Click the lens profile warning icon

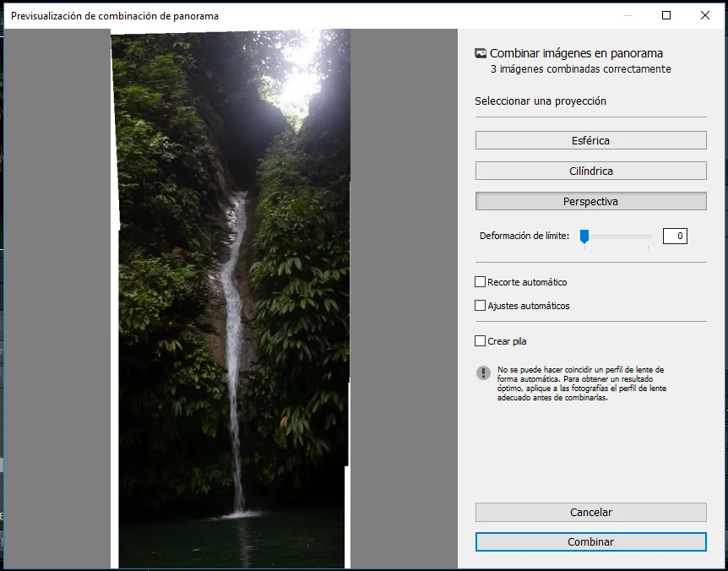click(483, 373)
